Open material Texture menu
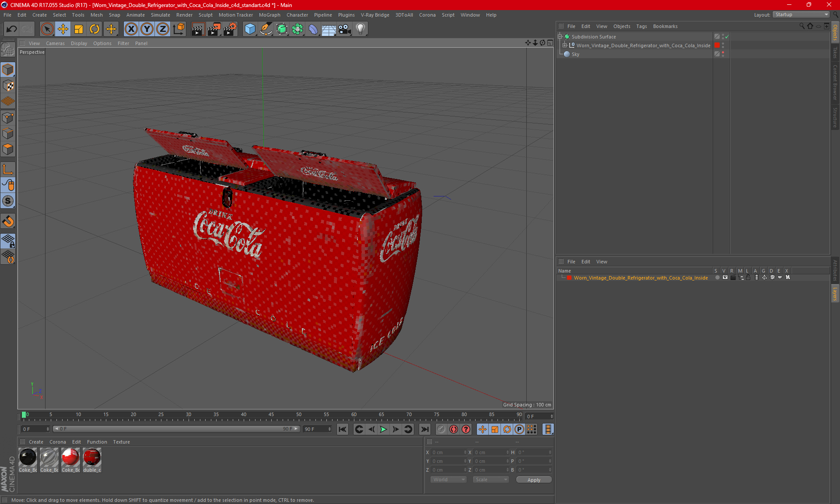 pyautogui.click(x=121, y=442)
